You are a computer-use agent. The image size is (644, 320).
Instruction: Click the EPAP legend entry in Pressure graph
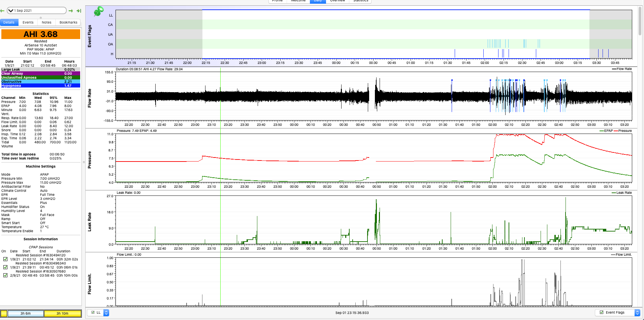click(x=606, y=131)
